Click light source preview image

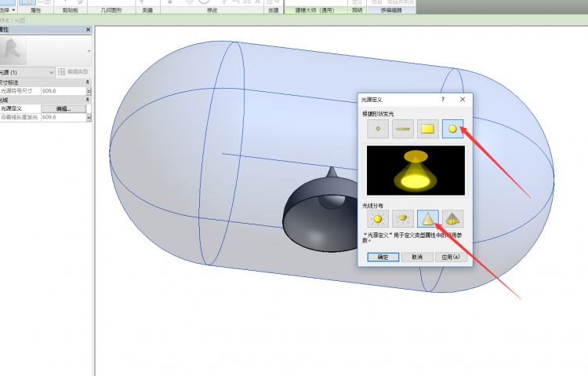(x=416, y=170)
